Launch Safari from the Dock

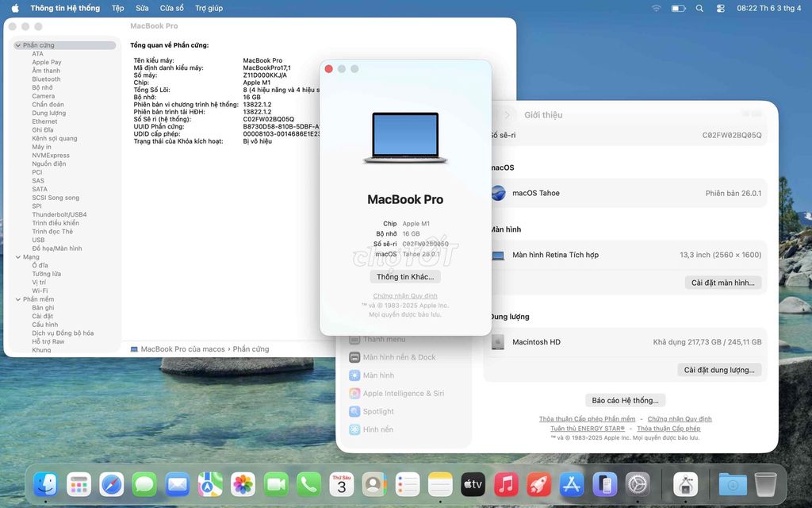(x=111, y=485)
